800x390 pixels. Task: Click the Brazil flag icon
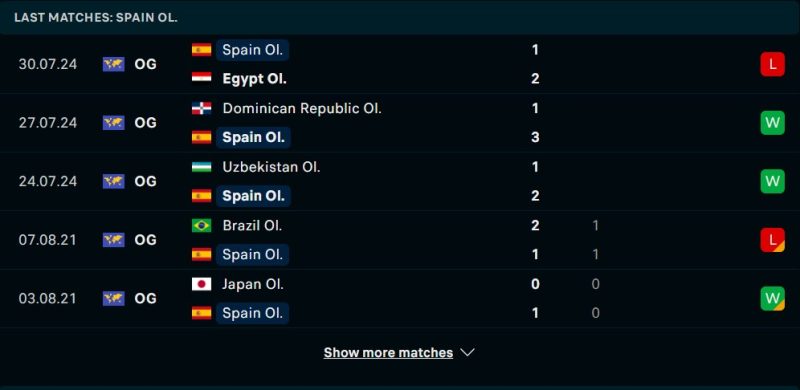(x=202, y=225)
